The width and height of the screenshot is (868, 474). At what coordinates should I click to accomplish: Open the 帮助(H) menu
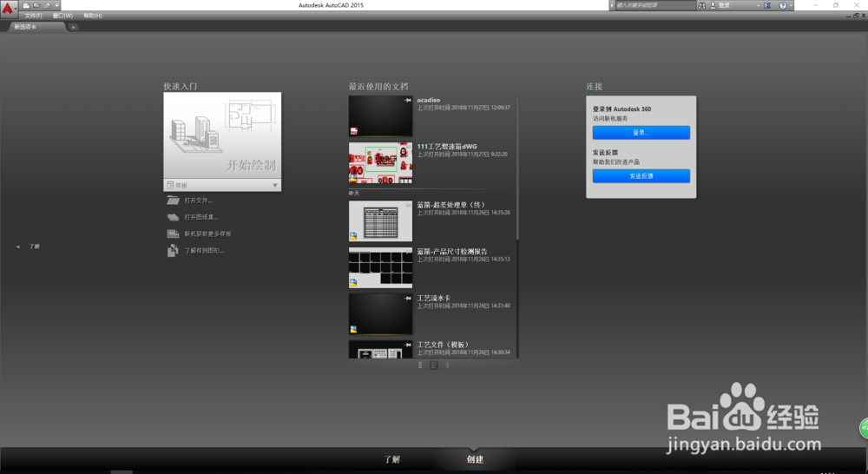[93, 16]
